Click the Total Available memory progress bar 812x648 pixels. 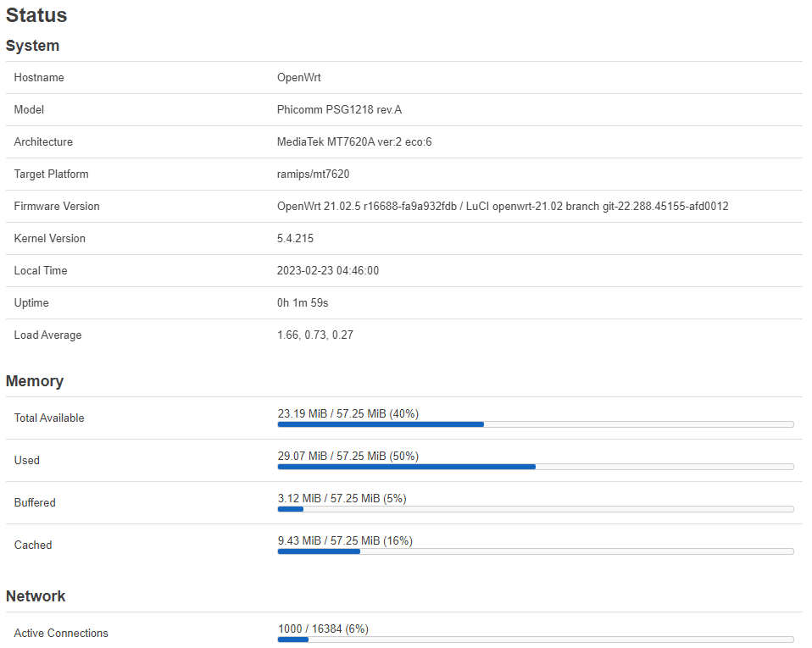[535, 424]
